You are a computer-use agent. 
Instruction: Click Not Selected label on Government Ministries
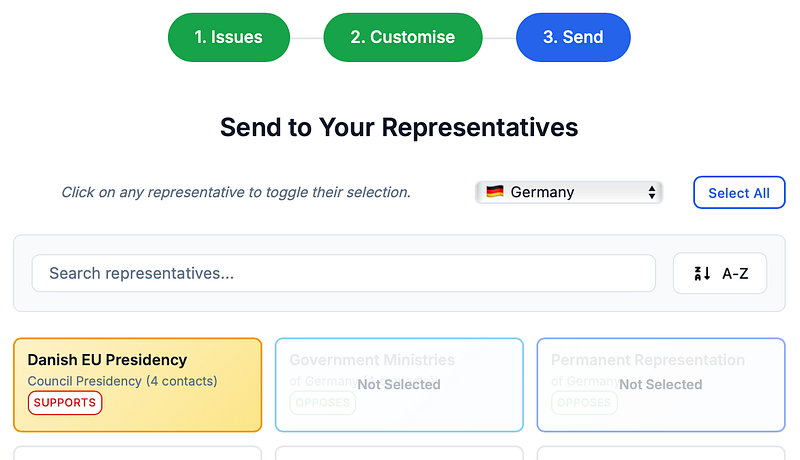pyautogui.click(x=399, y=384)
